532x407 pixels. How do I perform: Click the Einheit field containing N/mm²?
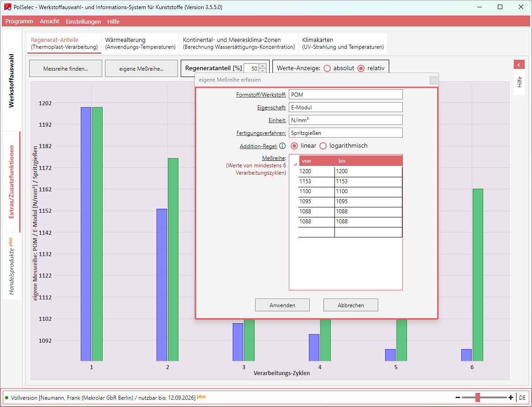click(346, 120)
